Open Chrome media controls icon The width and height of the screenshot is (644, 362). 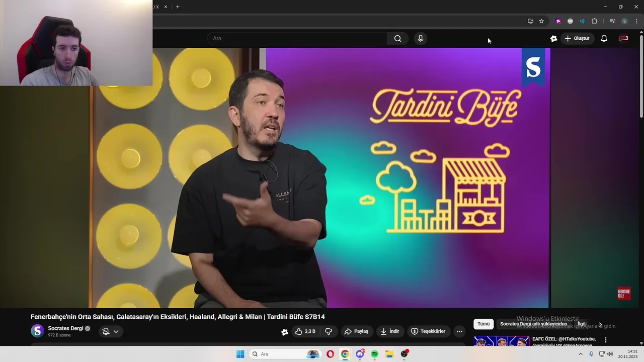[x=612, y=21]
